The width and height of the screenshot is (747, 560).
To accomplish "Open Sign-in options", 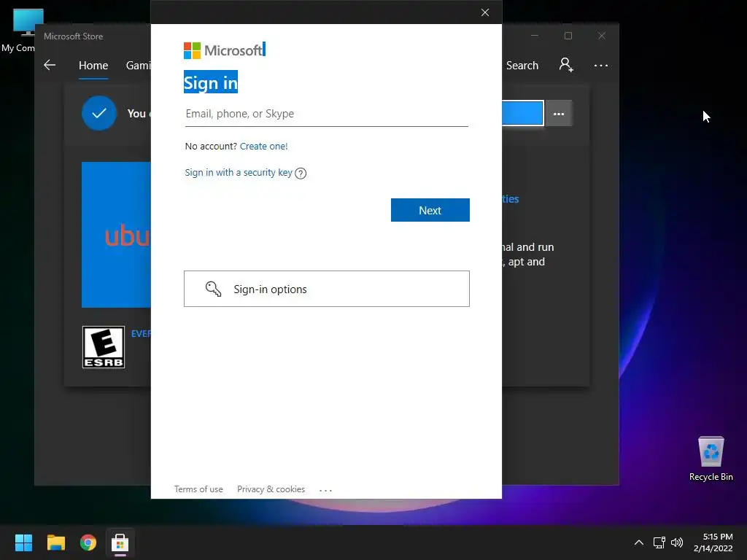I will 327,289.
